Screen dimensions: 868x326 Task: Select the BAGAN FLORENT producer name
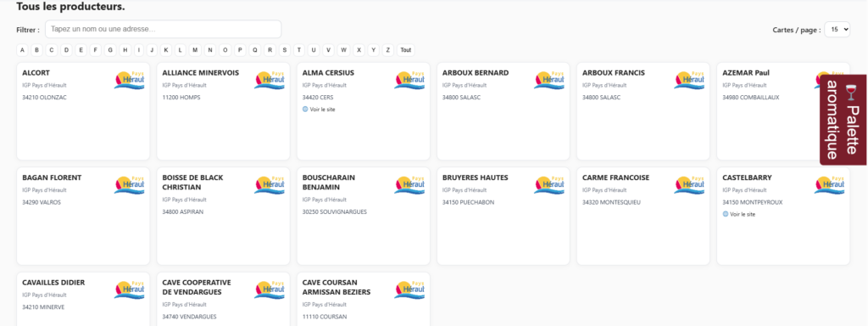[52, 177]
